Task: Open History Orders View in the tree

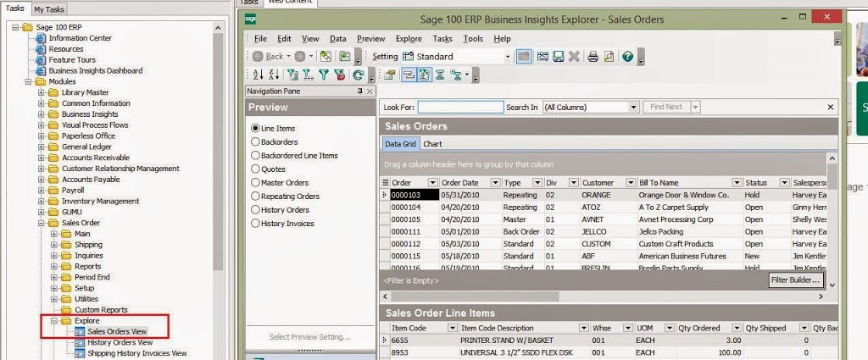Action: pos(120,342)
